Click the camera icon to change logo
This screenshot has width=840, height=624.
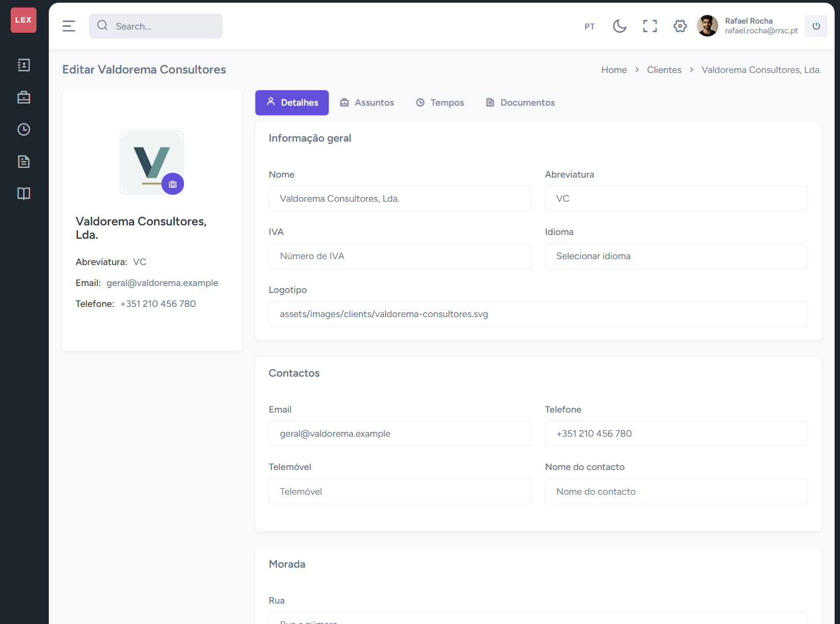point(173,184)
